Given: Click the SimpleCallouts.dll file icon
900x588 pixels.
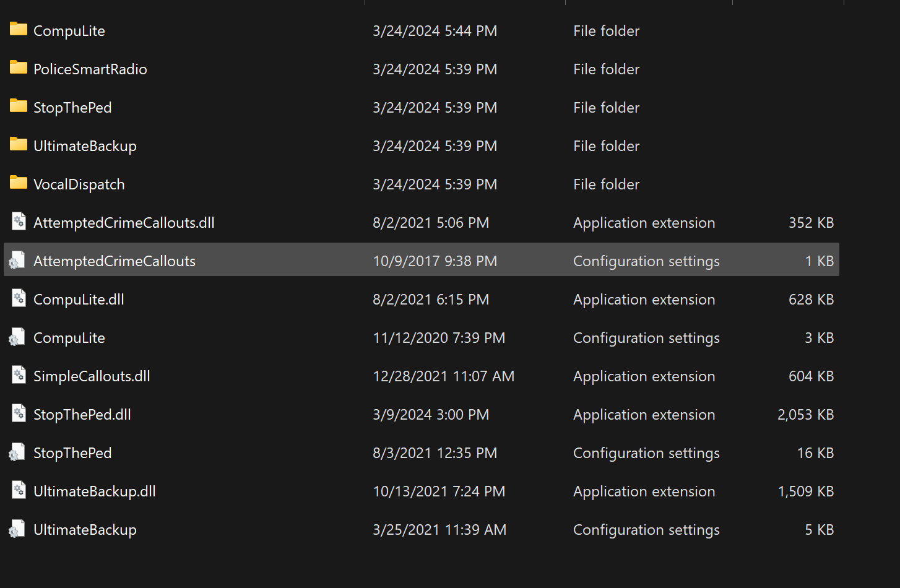Looking at the screenshot, I should pos(19,375).
